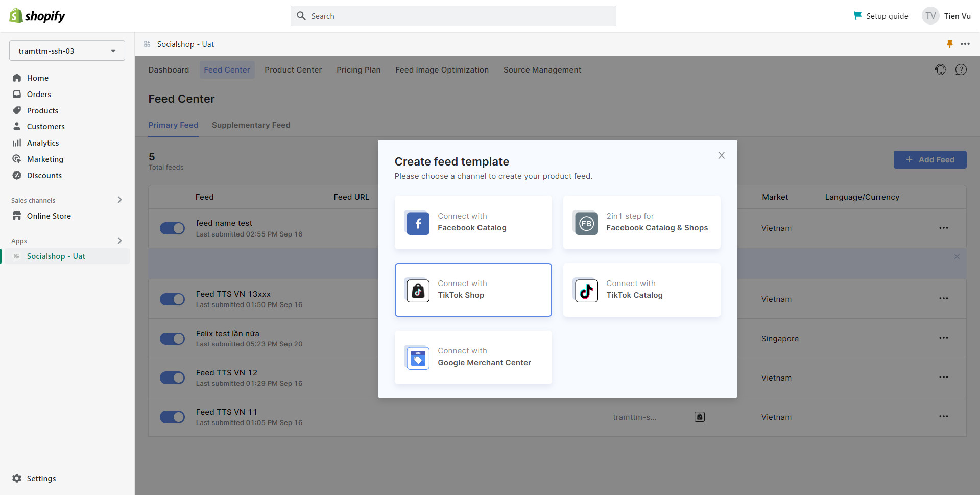The height and width of the screenshot is (495, 980).
Task: Toggle the feed name test switch
Action: click(x=172, y=228)
